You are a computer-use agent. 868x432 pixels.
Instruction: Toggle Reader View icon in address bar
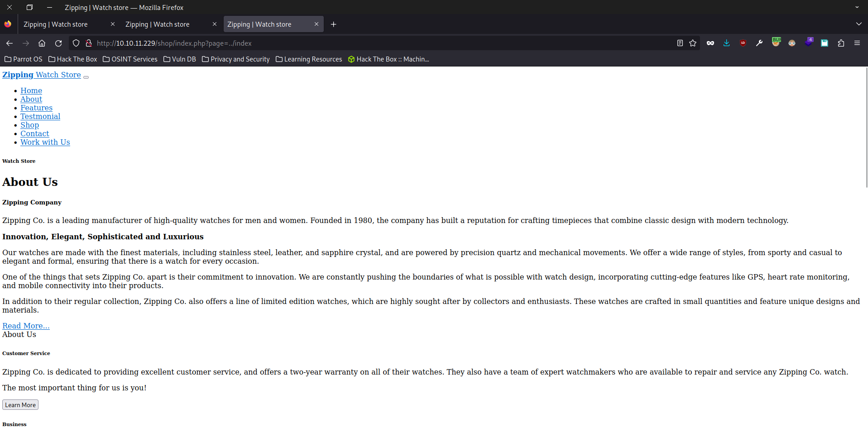680,43
